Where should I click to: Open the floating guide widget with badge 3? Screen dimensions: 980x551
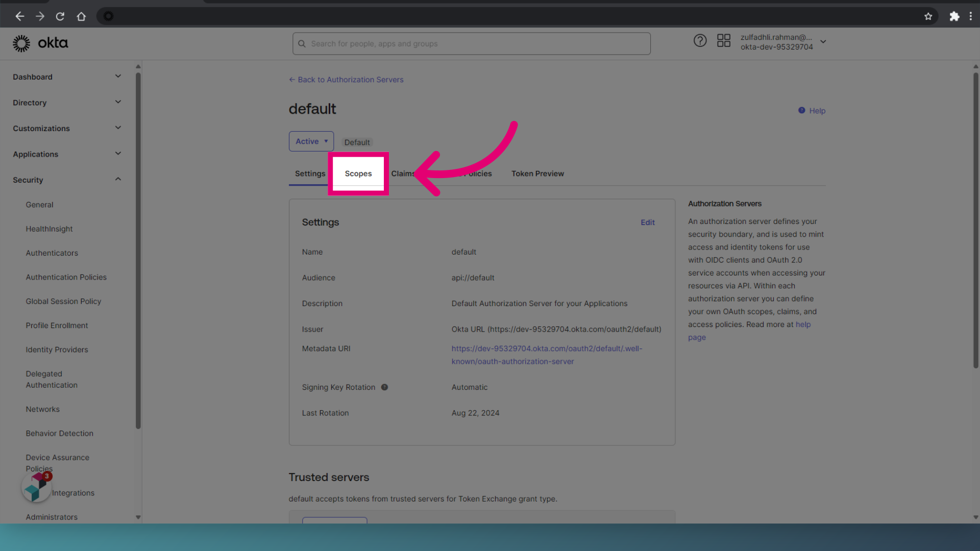coord(37,486)
